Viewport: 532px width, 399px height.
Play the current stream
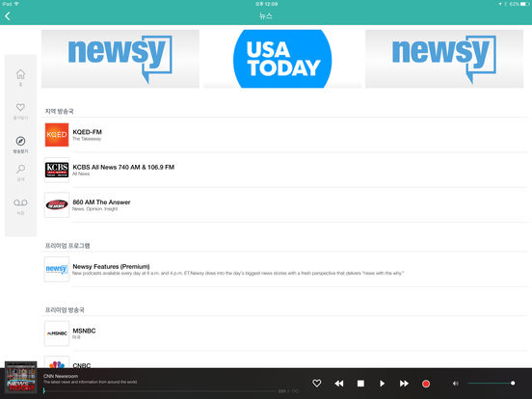(x=382, y=384)
